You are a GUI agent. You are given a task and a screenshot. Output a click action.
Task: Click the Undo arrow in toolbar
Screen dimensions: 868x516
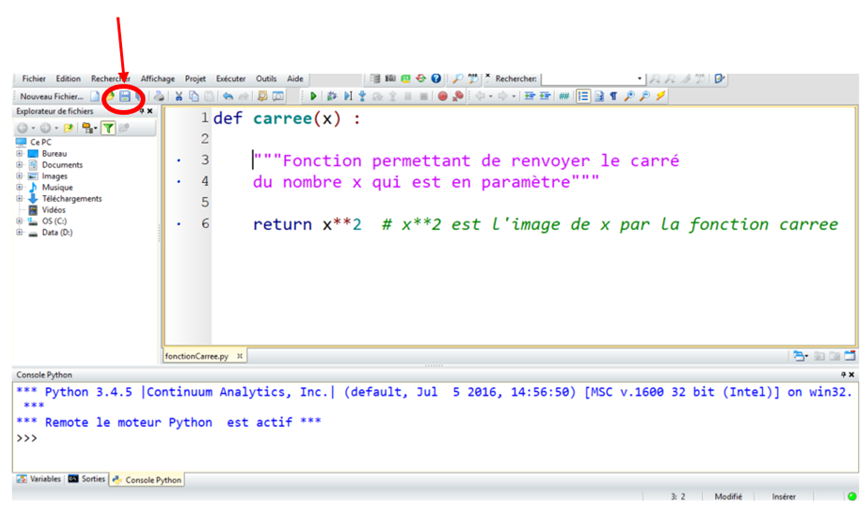(x=228, y=96)
